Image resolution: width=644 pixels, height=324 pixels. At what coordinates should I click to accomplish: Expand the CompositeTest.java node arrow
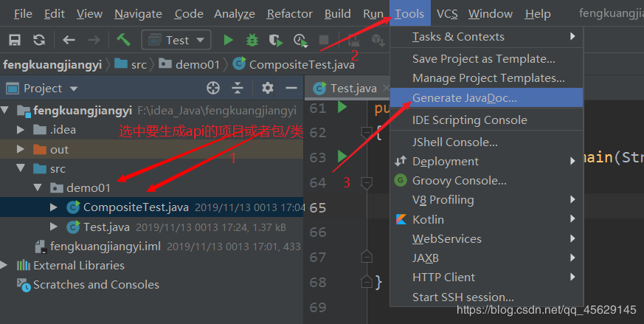[54, 207]
